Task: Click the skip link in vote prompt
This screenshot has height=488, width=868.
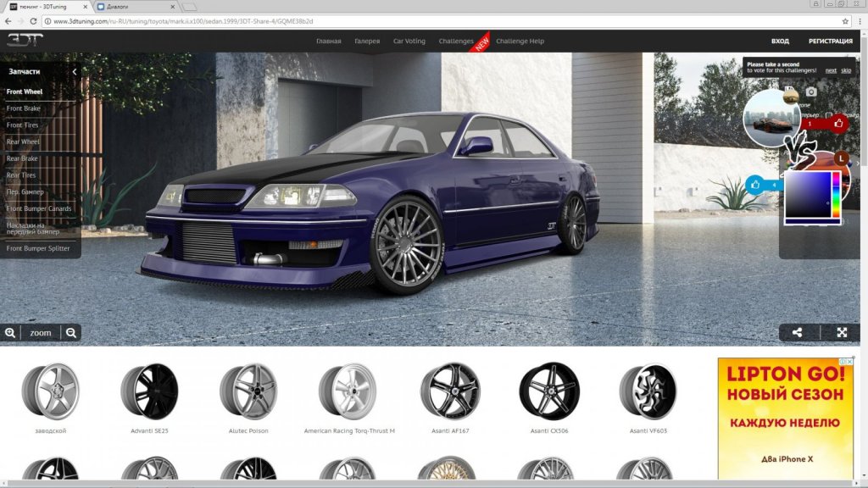Action: pyautogui.click(x=846, y=70)
